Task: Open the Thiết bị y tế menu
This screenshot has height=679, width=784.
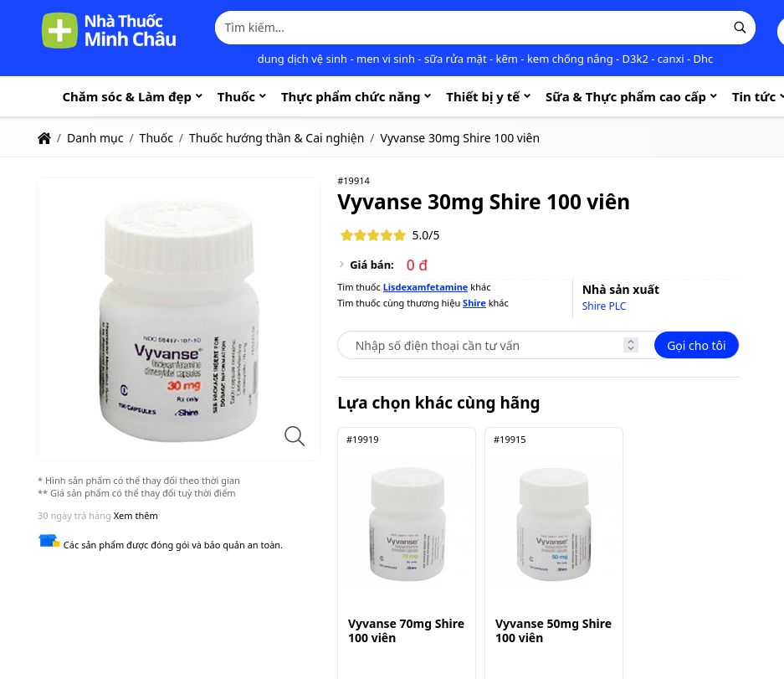Action: click(x=489, y=97)
